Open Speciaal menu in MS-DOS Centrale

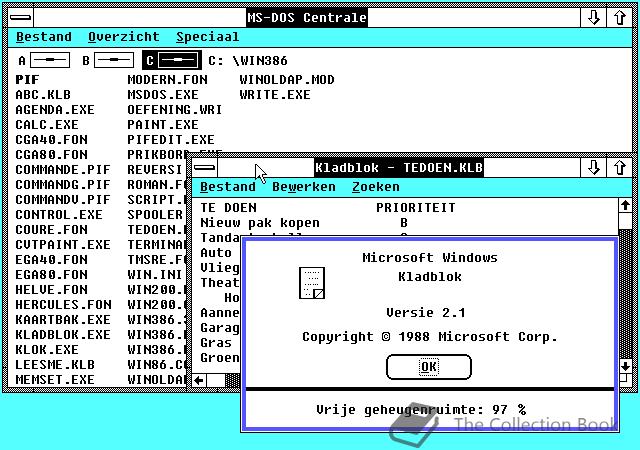coord(207,37)
